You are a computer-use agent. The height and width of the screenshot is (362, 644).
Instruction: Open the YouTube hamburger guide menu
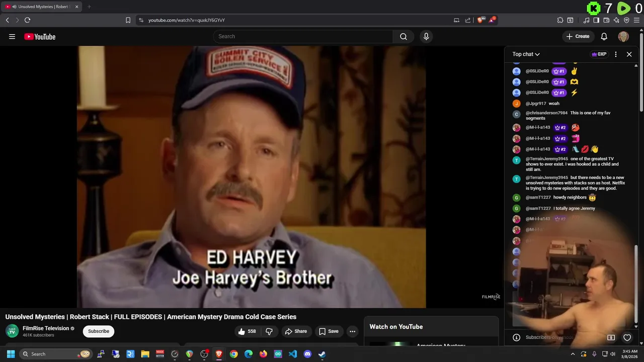(12, 36)
